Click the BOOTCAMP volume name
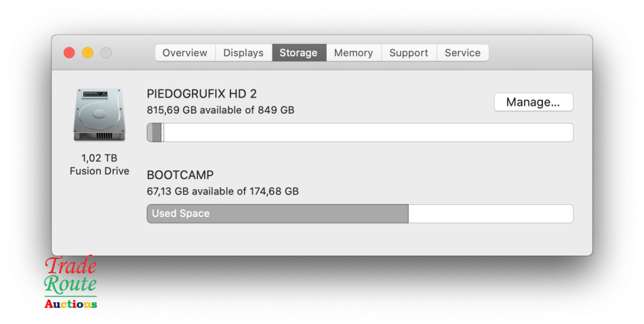The height and width of the screenshot is (324, 644). 180,176
